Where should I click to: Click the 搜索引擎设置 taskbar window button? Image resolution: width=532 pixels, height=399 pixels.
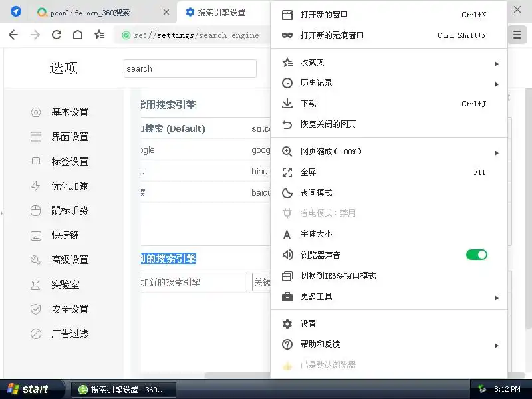124,390
